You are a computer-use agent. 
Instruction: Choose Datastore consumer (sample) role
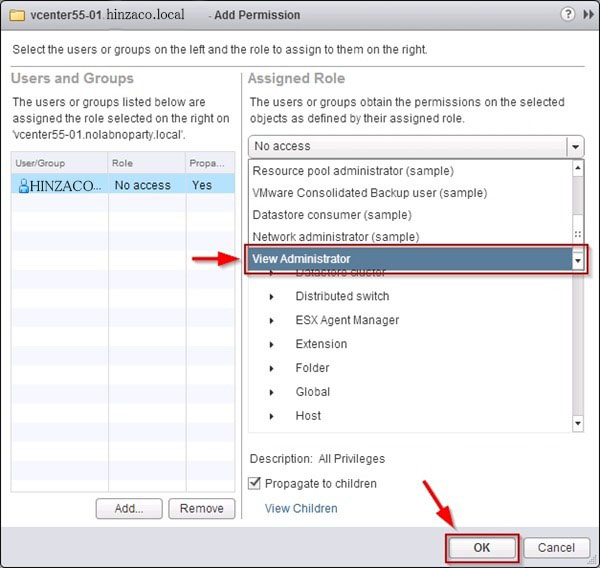point(331,215)
